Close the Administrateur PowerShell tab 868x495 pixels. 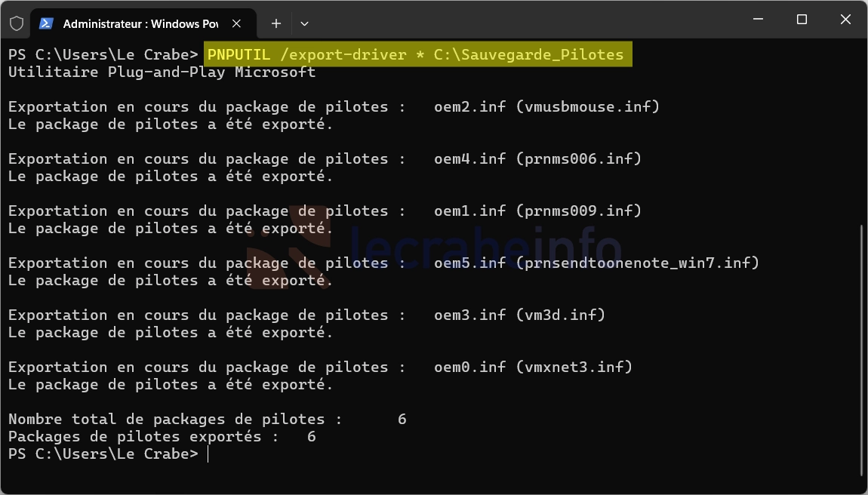[236, 23]
